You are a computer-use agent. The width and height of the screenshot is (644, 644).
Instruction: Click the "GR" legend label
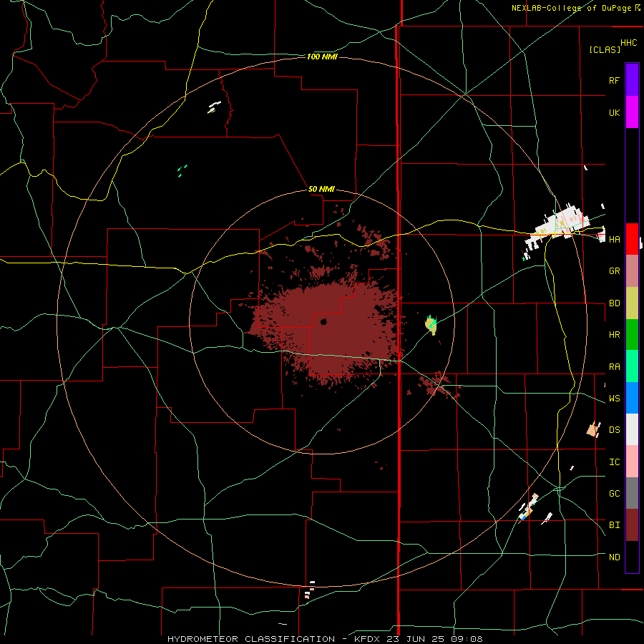[x=614, y=271]
